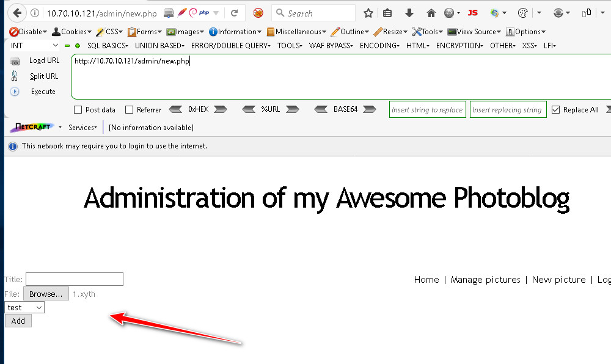Go to browser home page icon
The image size is (611, 364).
click(x=431, y=13)
